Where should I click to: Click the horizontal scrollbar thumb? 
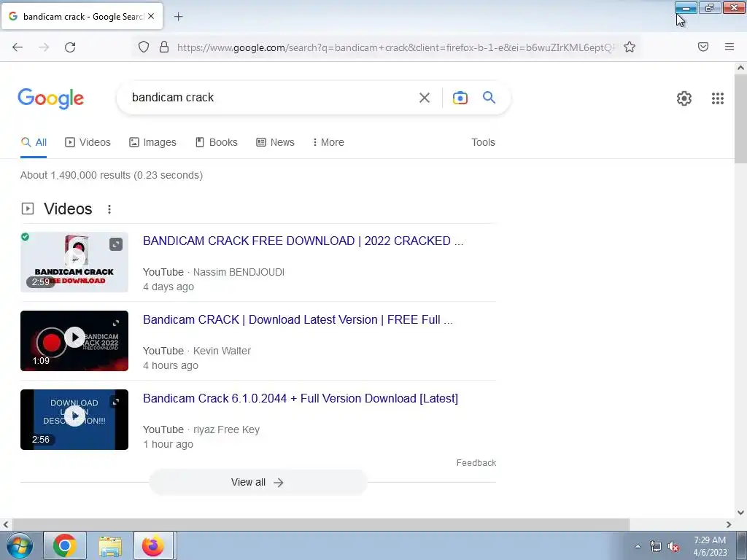[320, 524]
